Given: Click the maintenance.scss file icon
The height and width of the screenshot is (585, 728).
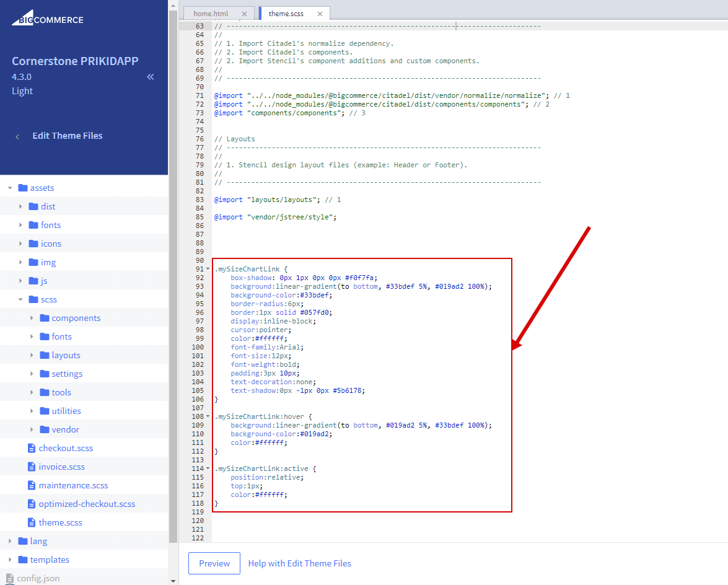Looking at the screenshot, I should 32,485.
